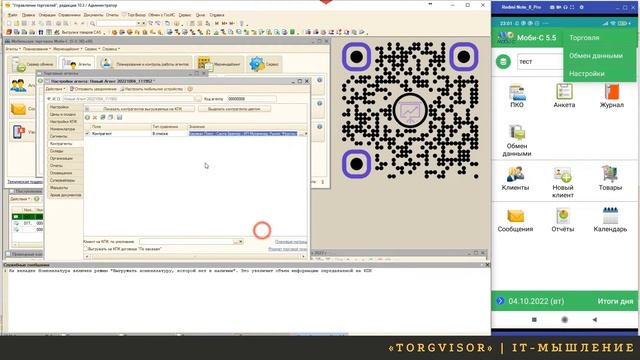The width and height of the screenshot is (640, 360).
Task: Select Настройки in the Моби-С popup menu
Action: 587,73
